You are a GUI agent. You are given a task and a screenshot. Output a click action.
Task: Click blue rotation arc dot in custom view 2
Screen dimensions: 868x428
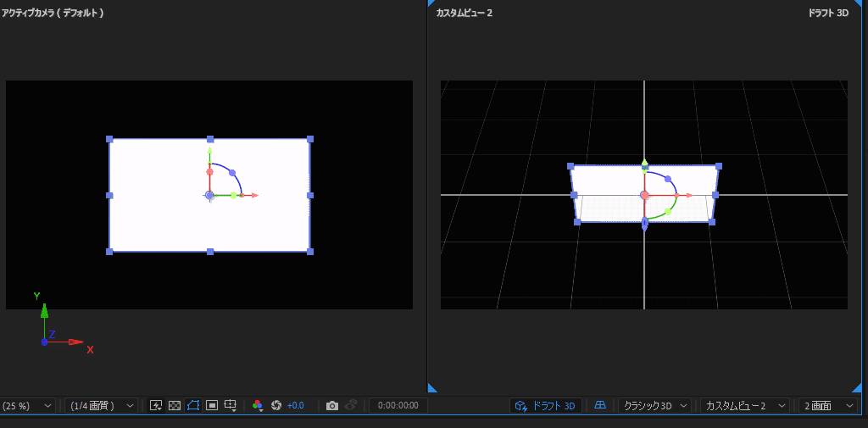coord(668,179)
